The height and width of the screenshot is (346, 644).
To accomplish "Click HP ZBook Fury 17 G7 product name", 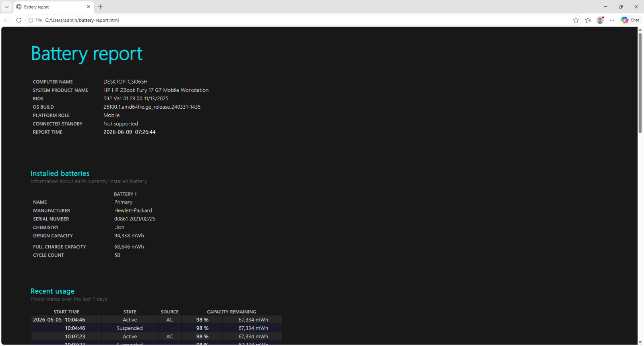I will coord(156,90).
